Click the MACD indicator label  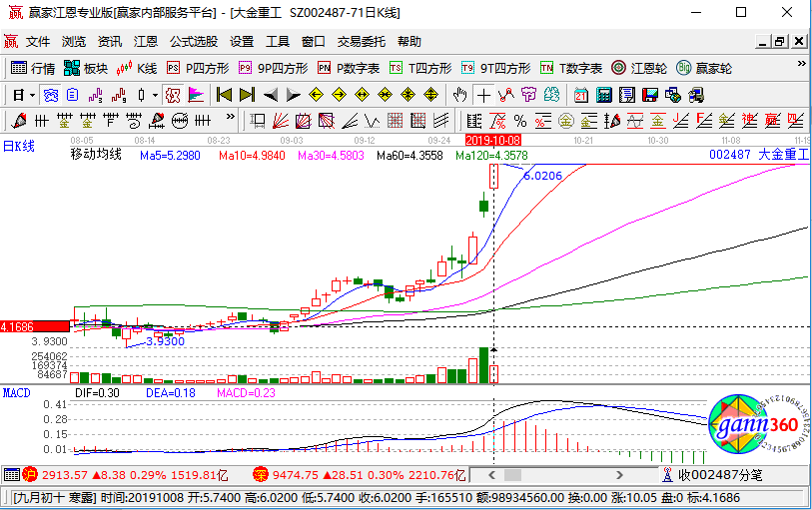(x=17, y=393)
